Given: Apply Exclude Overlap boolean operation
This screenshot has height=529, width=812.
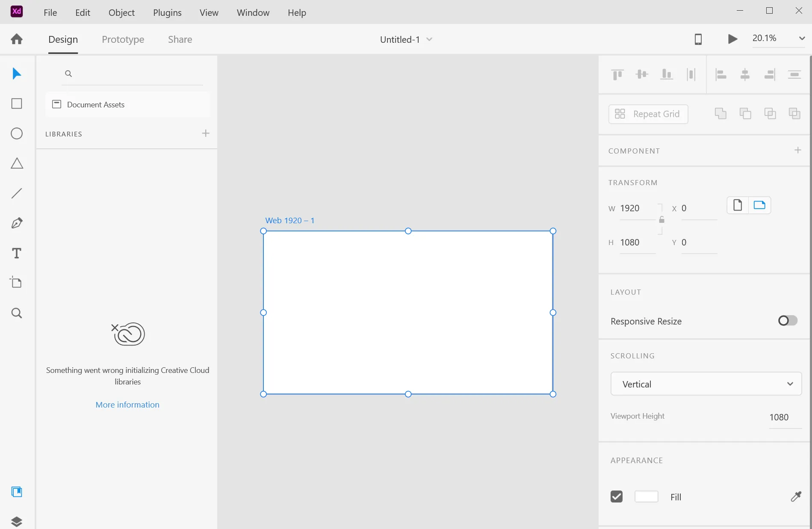Looking at the screenshot, I should (x=794, y=113).
